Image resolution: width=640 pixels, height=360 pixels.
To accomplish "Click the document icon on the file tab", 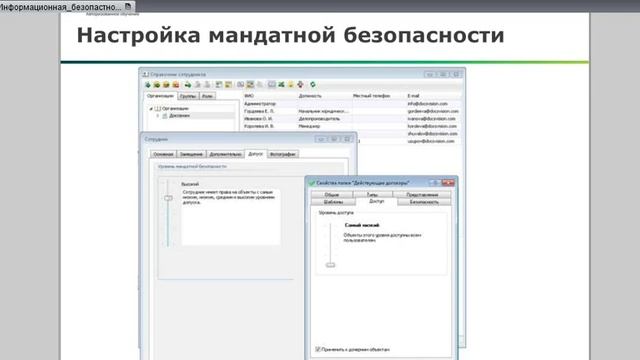I will (x=128, y=7).
